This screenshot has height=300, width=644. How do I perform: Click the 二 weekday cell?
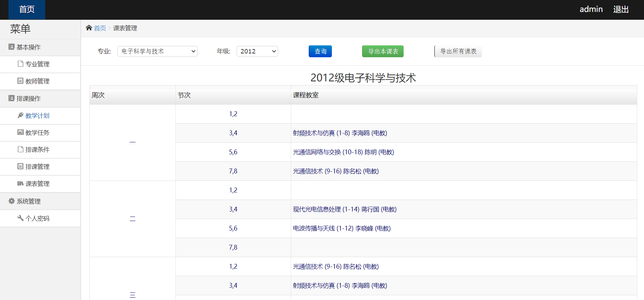point(133,219)
